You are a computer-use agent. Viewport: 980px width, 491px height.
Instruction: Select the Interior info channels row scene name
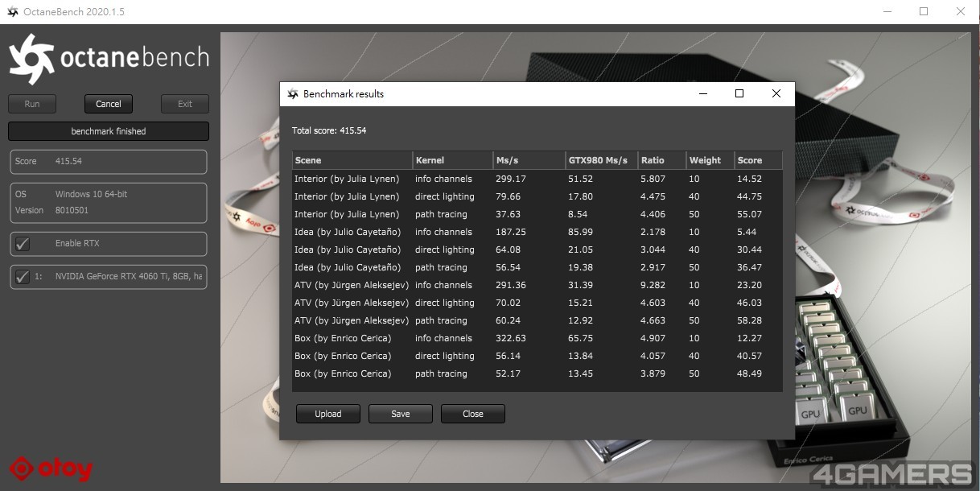(x=347, y=179)
